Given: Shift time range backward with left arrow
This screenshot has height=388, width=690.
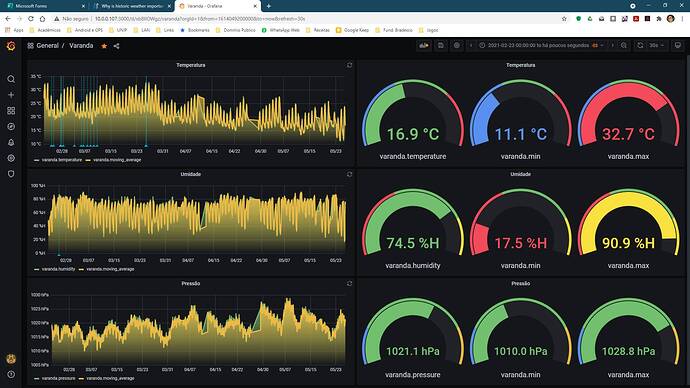Looking at the screenshot, I should (471, 45).
